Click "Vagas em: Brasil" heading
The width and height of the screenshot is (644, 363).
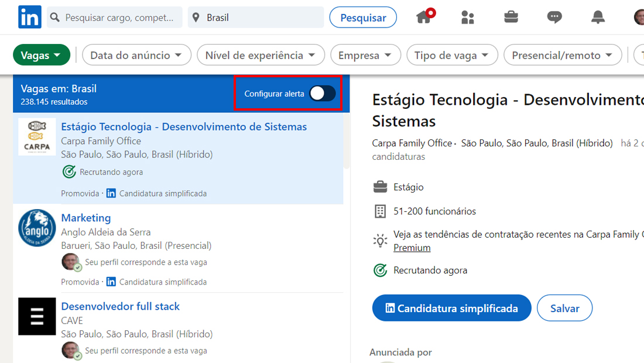coord(59,88)
